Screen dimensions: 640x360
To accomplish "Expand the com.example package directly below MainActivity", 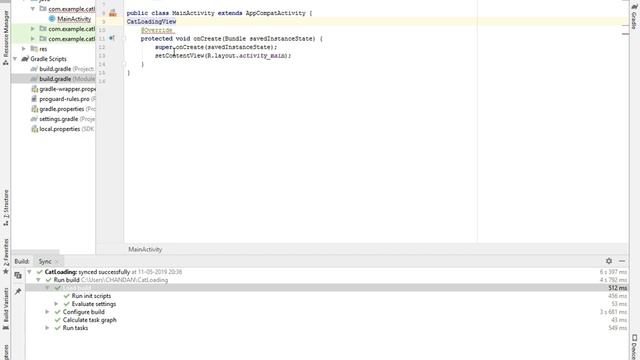I will [33, 29].
